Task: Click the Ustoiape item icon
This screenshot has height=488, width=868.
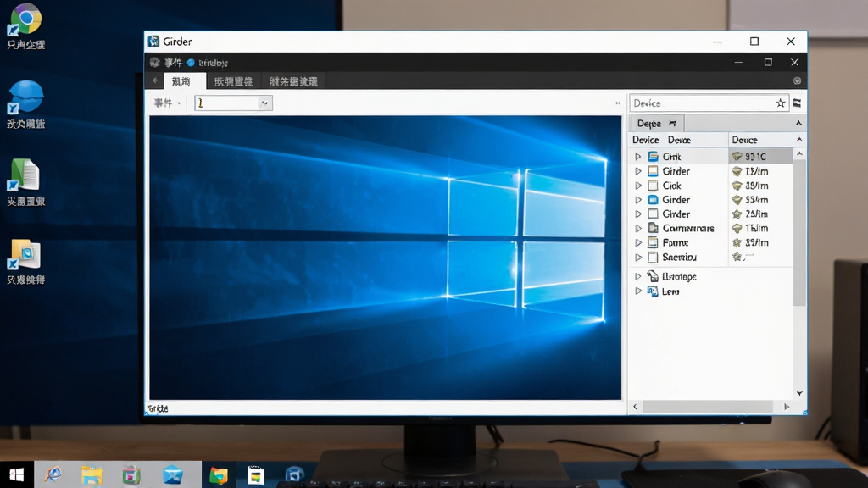Action: [654, 276]
